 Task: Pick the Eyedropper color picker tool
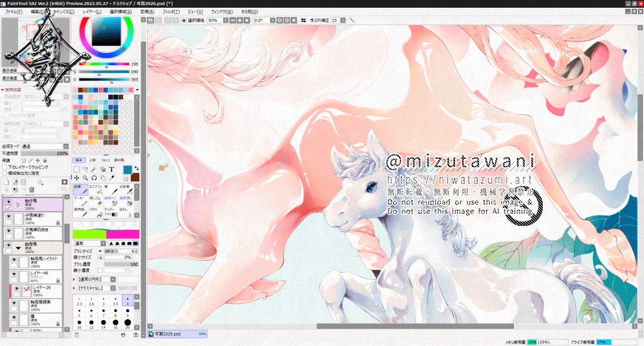tap(112, 178)
